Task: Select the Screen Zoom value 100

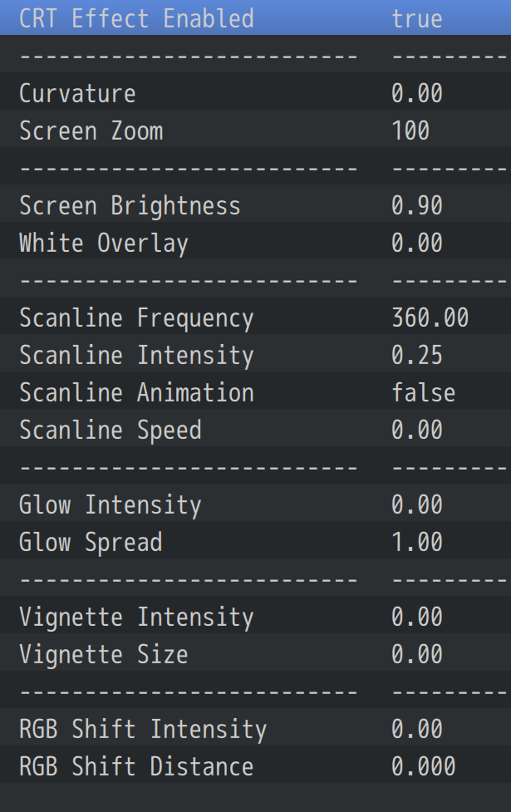Action: [410, 130]
